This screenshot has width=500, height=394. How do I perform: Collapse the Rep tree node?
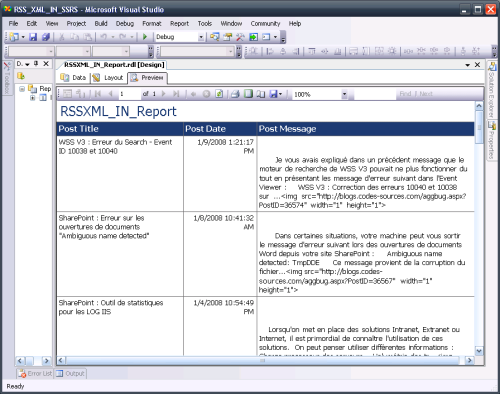point(22,89)
